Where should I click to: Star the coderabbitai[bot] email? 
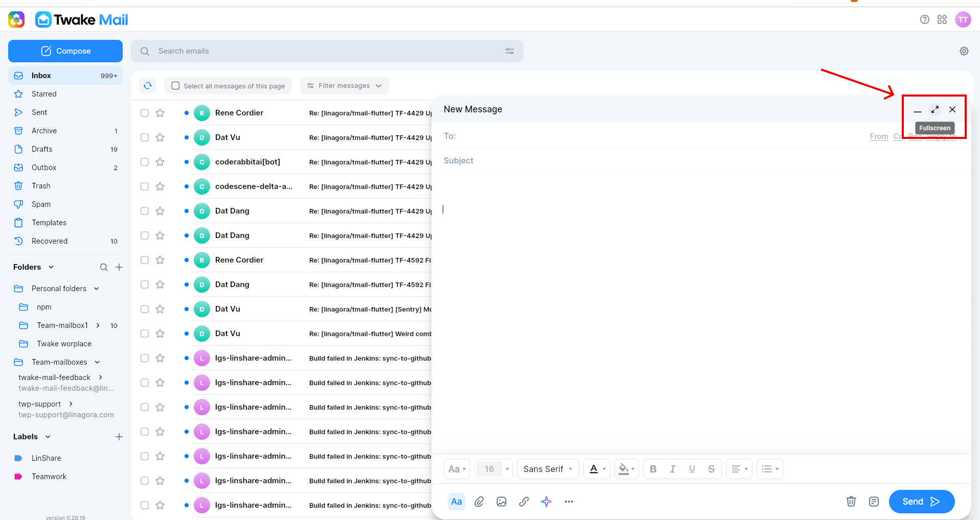point(160,162)
